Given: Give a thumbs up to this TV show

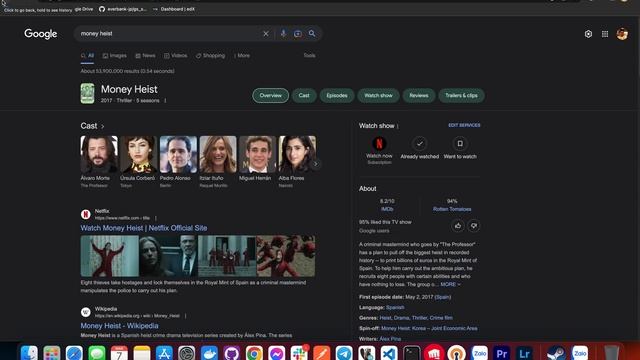Looking at the screenshot, I should click(x=458, y=226).
